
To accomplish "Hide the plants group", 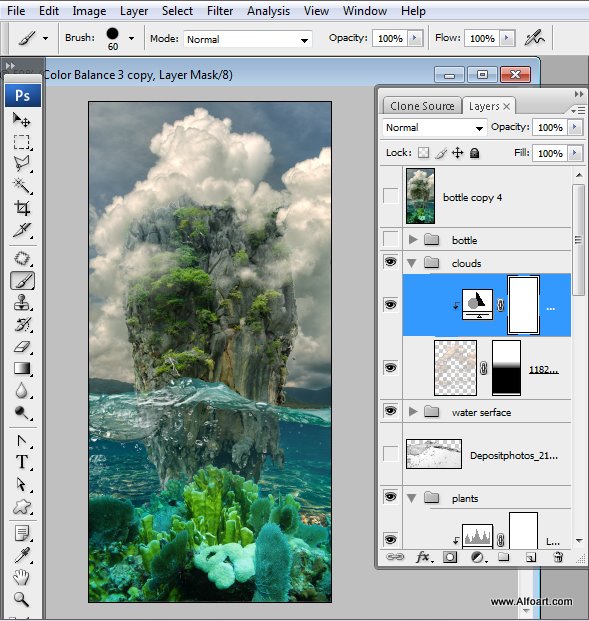I will (x=391, y=497).
